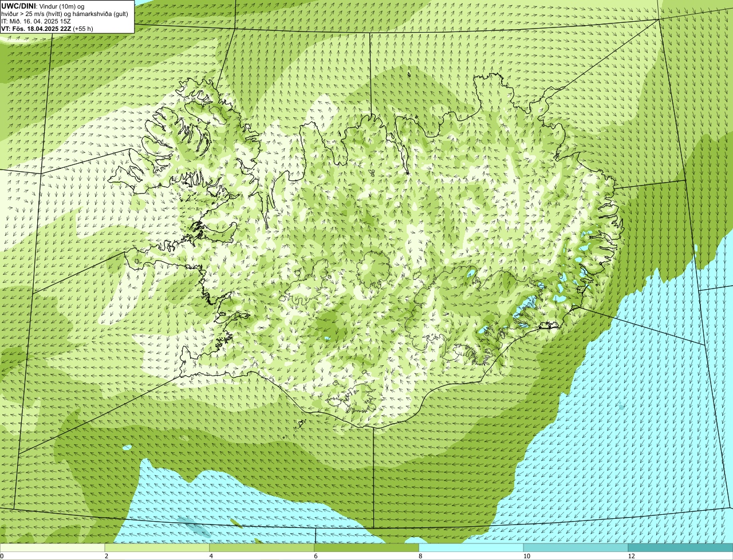Click the "0" scale label
Screen dimensions: 733x560
tap(2, 556)
